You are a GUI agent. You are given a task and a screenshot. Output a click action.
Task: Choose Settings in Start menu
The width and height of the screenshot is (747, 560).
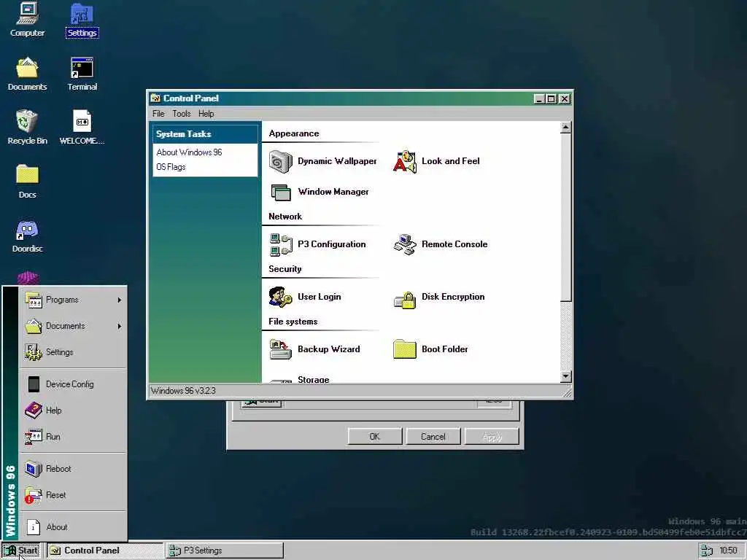point(74,352)
